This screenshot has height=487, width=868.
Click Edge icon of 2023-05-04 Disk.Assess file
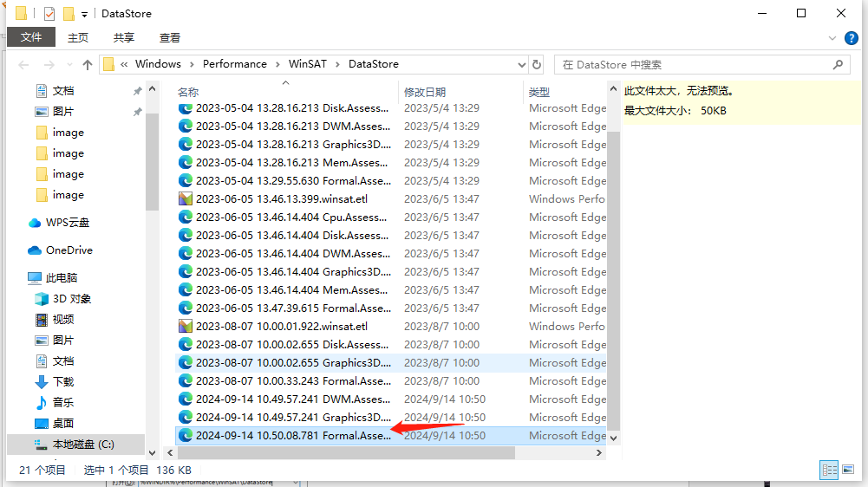click(x=186, y=108)
